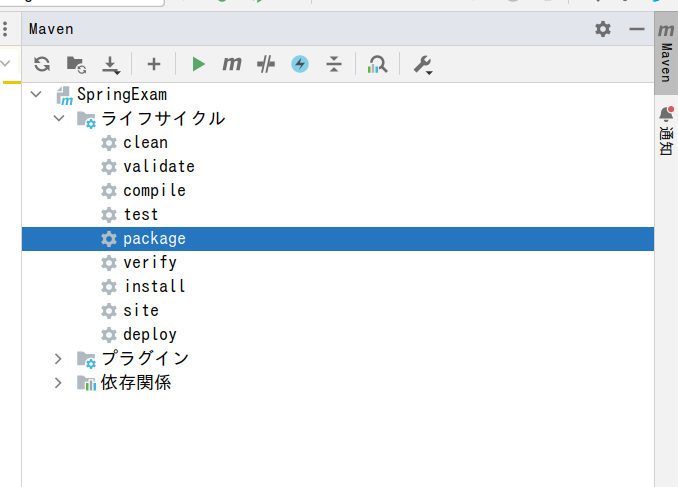Toggle Skip Tests mode lightning icon

[x=300, y=64]
